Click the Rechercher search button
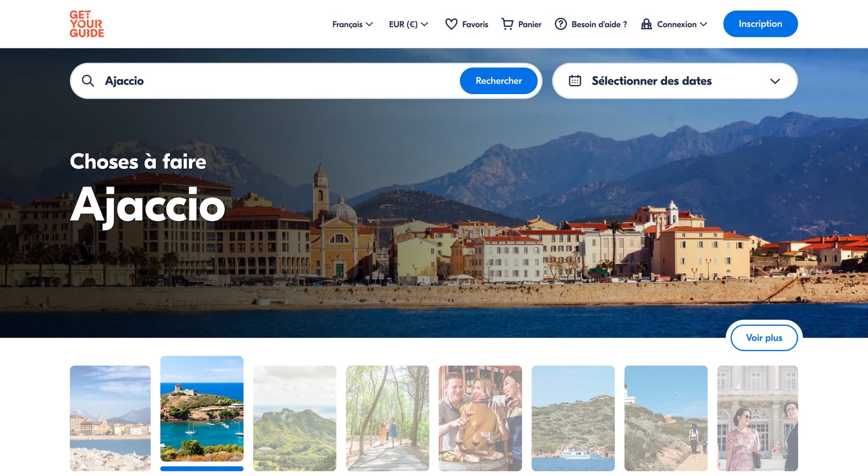Screen dimensions: 868x476 [498, 81]
